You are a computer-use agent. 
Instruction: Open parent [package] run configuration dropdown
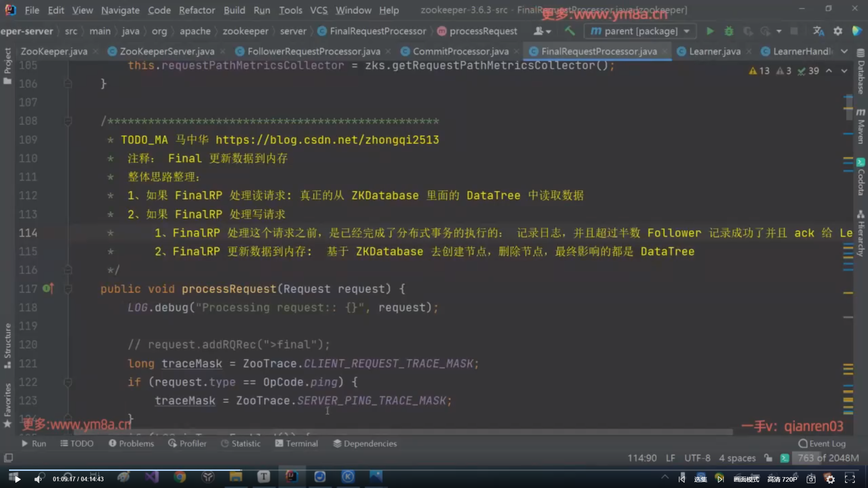pos(640,31)
